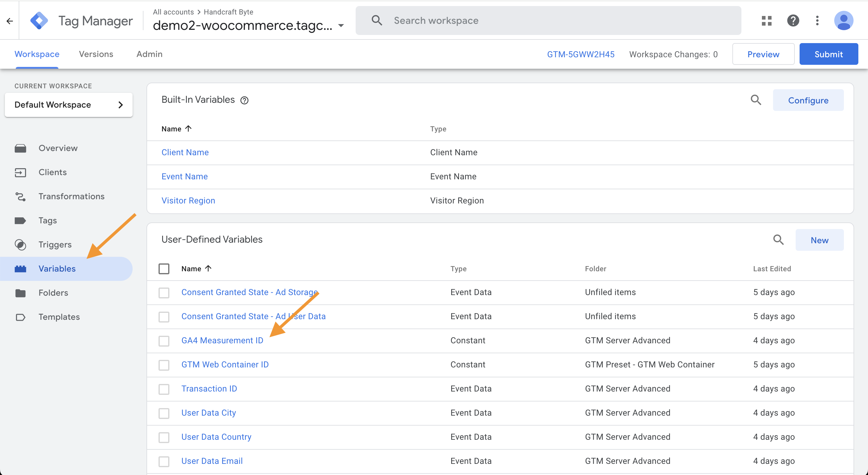Open the three-dot more options menu

(x=817, y=21)
